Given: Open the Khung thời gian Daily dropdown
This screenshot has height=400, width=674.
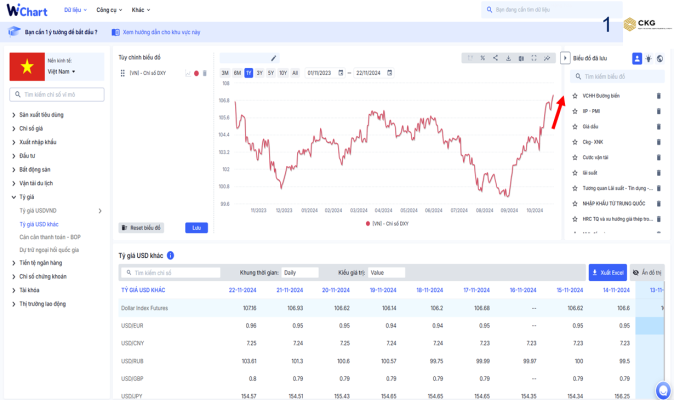Looking at the screenshot, I should [x=299, y=272].
